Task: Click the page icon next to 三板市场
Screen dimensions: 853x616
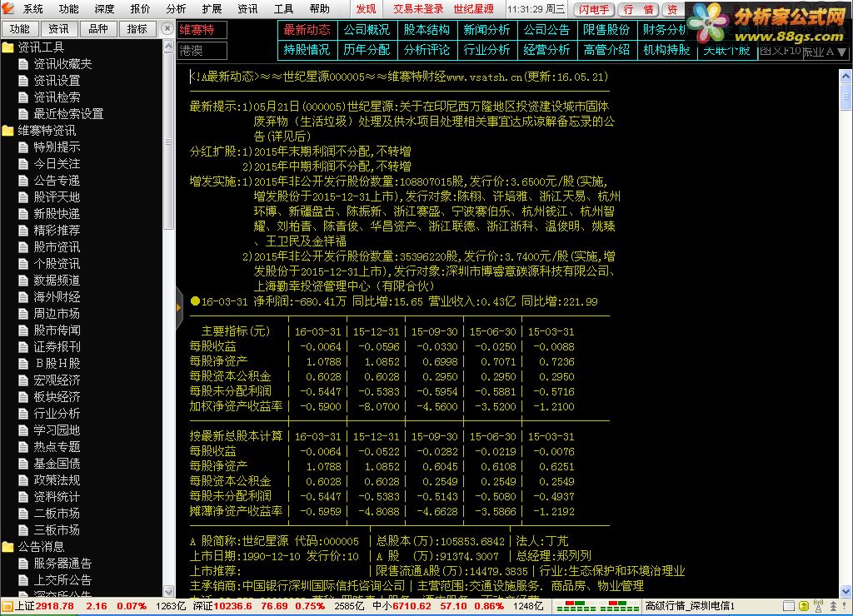Action: tap(23, 530)
